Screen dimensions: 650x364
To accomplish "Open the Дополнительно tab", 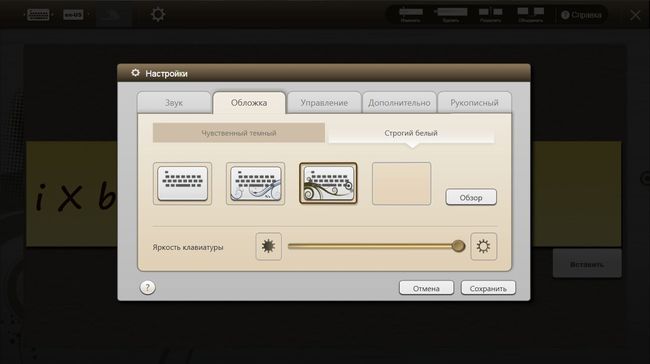I will click(x=399, y=102).
